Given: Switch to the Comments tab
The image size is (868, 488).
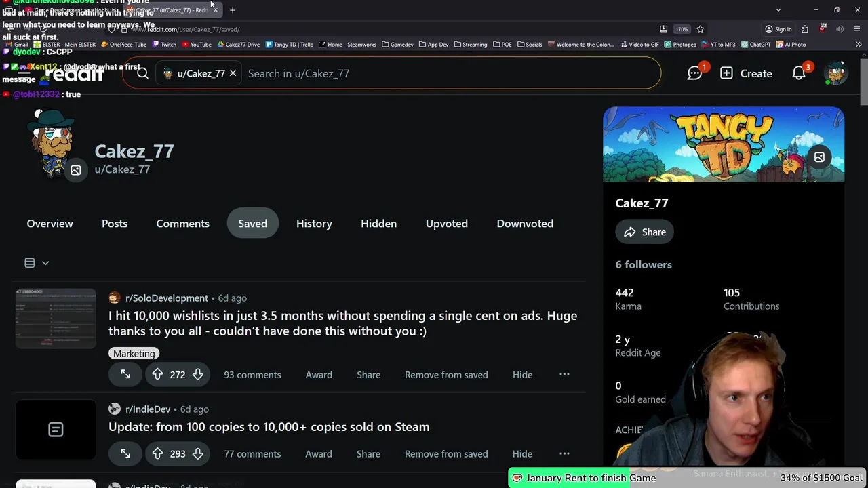Looking at the screenshot, I should pyautogui.click(x=182, y=224).
